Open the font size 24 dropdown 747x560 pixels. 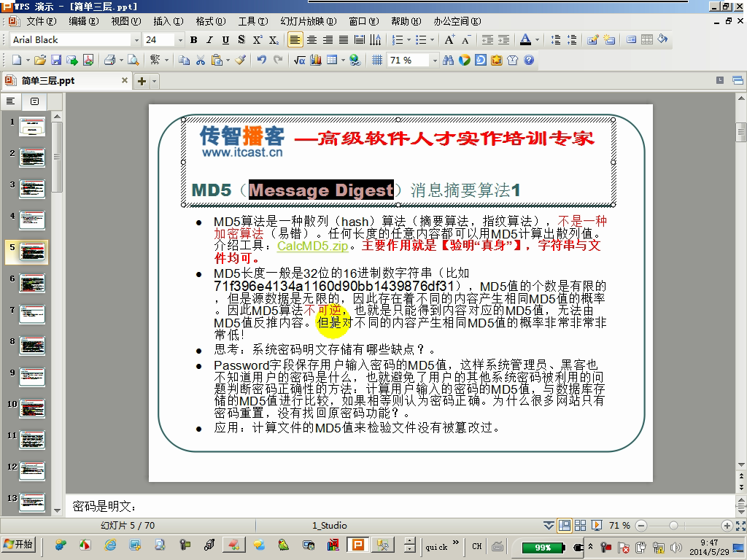(180, 40)
